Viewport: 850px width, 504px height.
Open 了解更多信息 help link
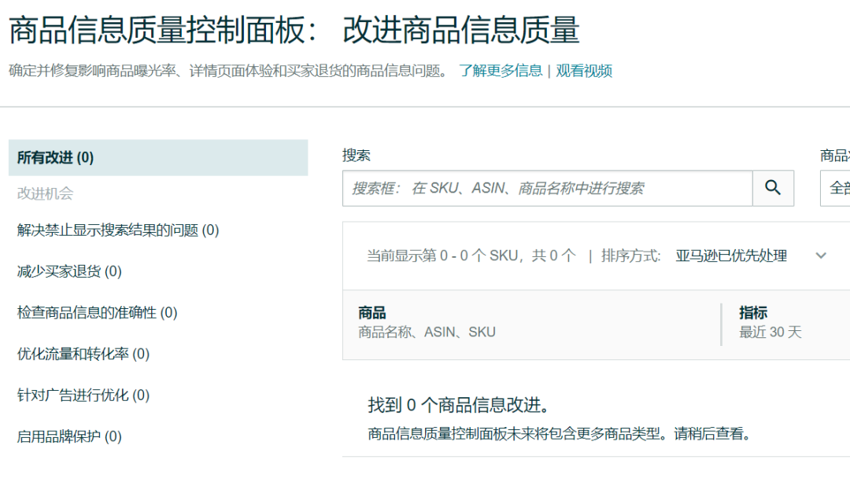[x=497, y=71]
